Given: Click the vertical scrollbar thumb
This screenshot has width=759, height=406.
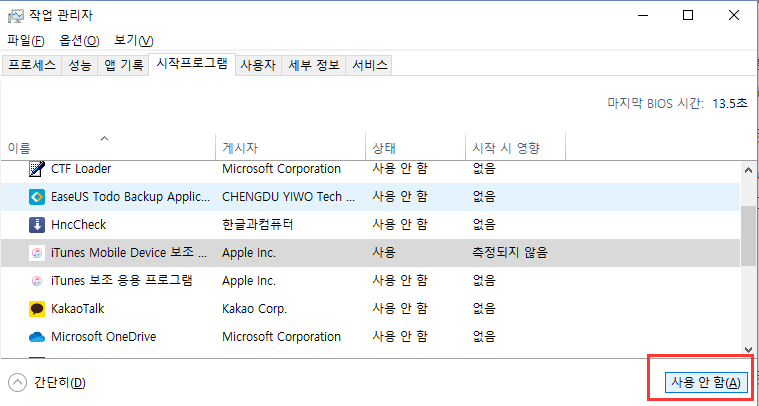Looking at the screenshot, I should point(748,236).
